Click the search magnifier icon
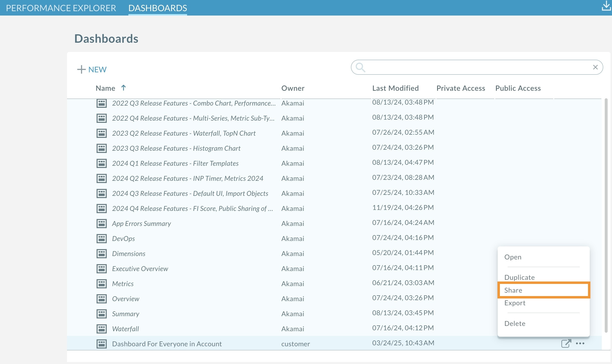 (360, 67)
